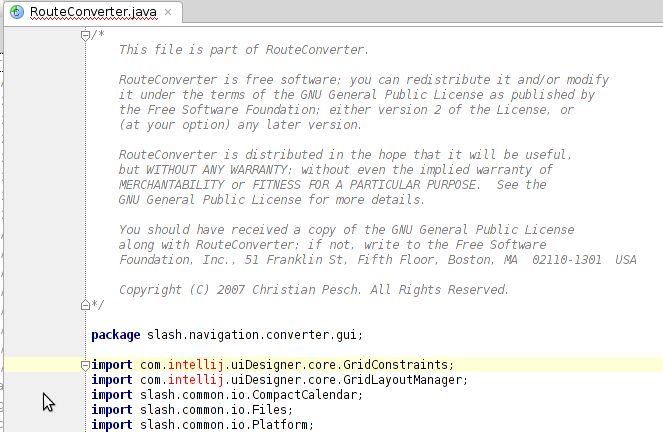This screenshot has height=432, width=663.
Task: Select the RouteConverter.java editor tab
Action: [92, 12]
